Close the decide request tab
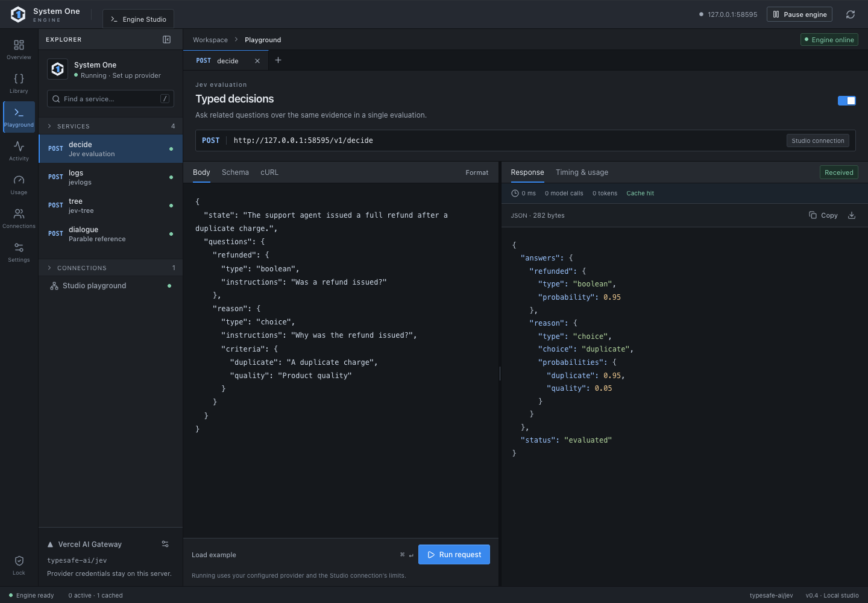The image size is (868, 603). (x=257, y=61)
